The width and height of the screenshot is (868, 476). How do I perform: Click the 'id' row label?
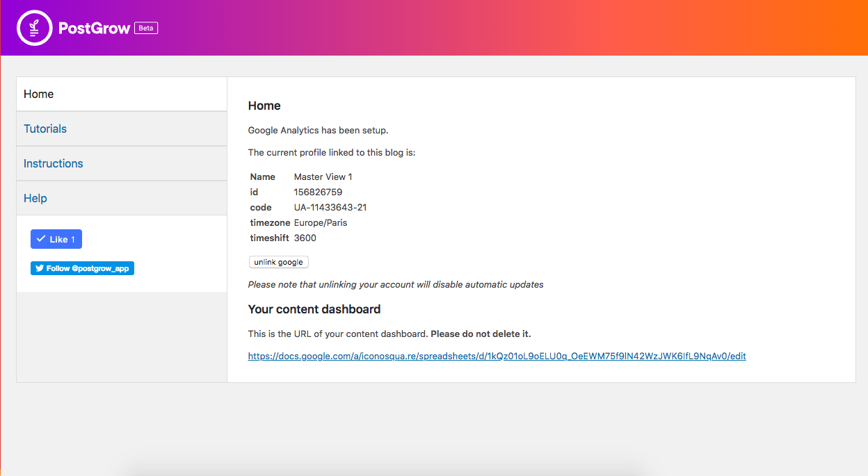(255, 192)
